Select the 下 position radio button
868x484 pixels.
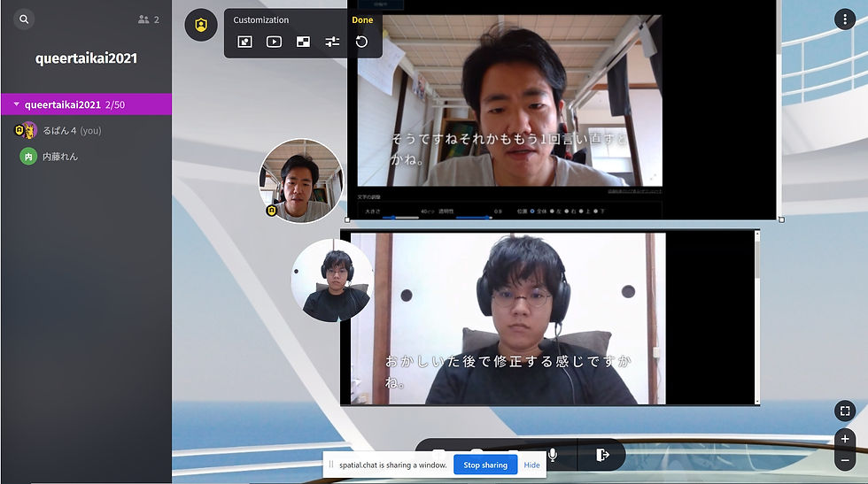click(x=595, y=211)
